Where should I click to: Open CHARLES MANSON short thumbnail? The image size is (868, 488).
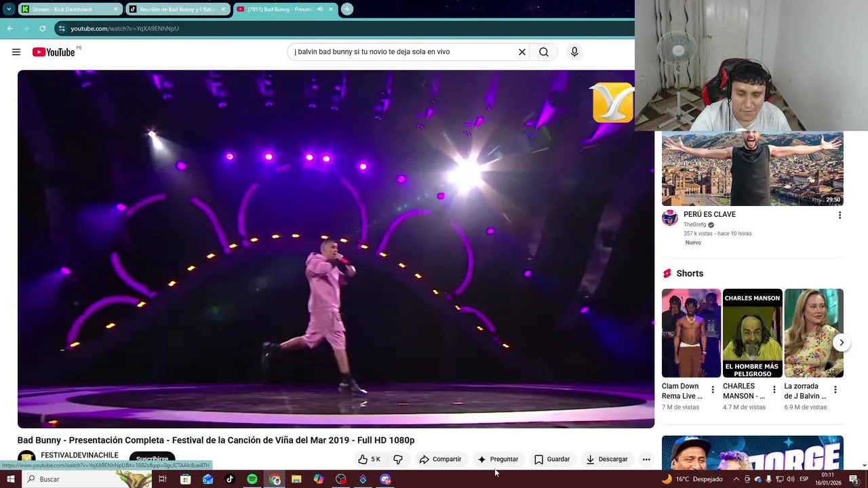752,333
